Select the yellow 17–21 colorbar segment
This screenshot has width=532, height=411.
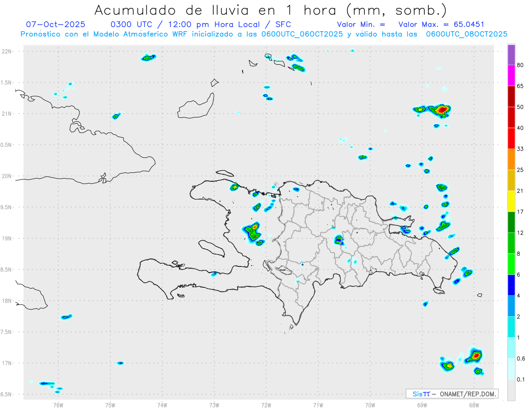click(x=511, y=201)
